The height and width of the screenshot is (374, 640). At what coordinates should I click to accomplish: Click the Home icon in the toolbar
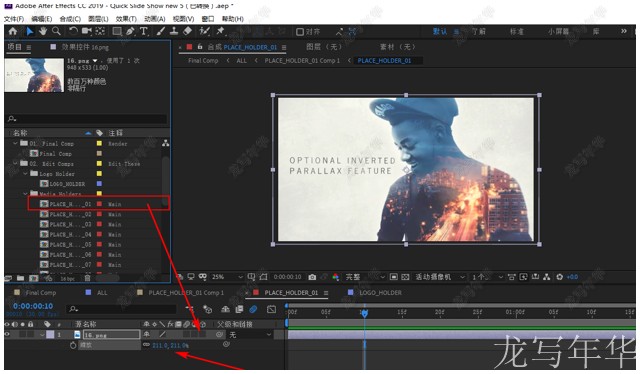13,31
